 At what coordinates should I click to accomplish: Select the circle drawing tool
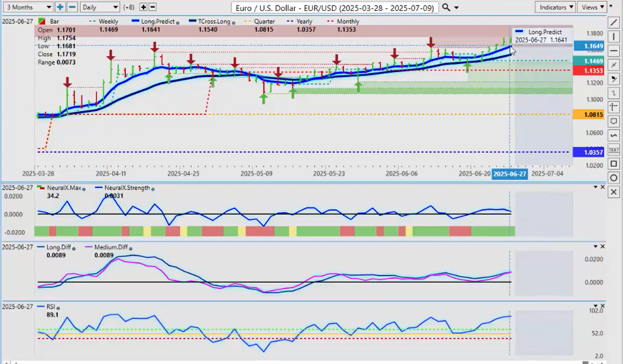tap(614, 177)
